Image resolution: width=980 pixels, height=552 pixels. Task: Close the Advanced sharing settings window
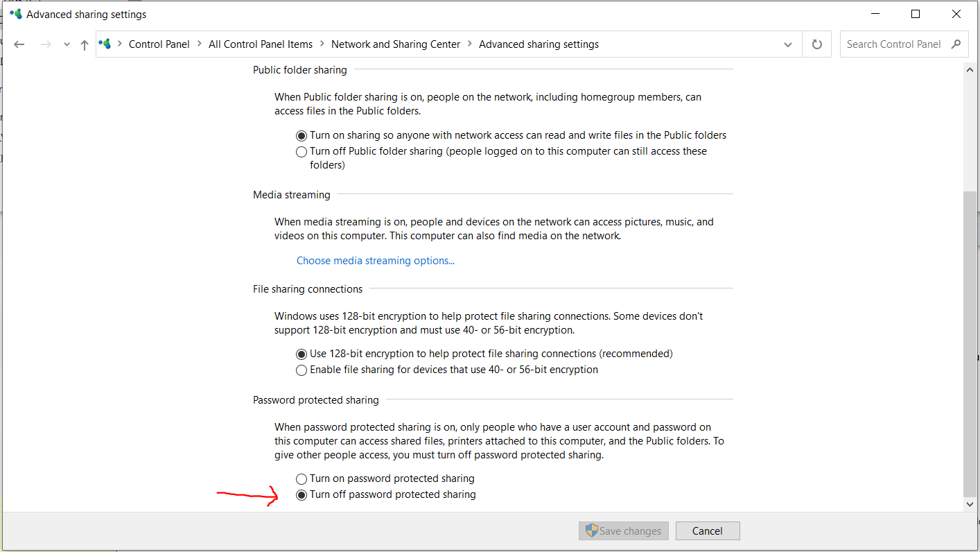(956, 14)
